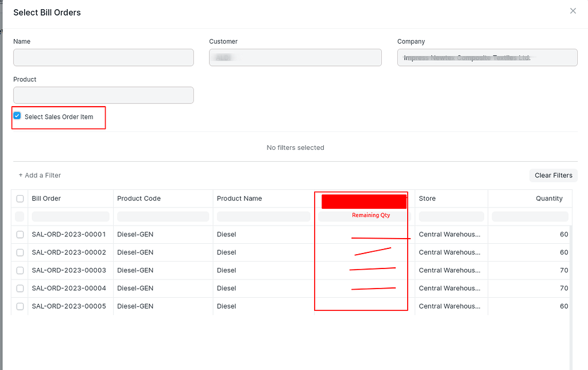Focus the Name input field

[103, 57]
